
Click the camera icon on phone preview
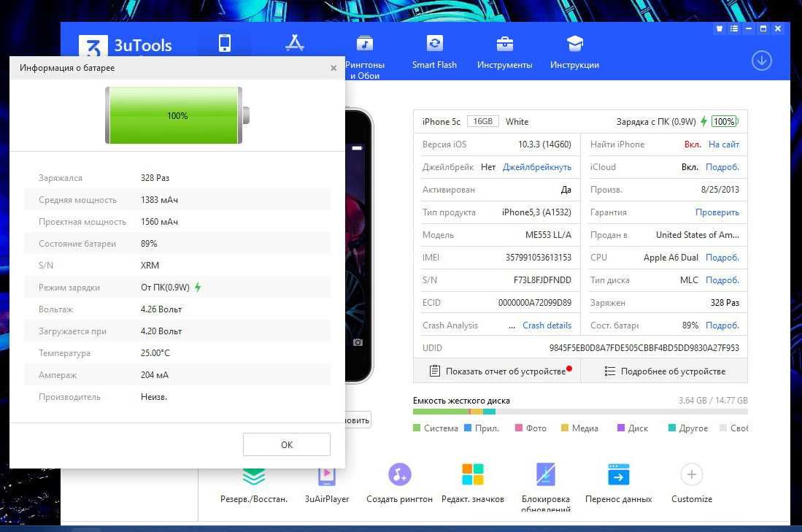[358, 342]
